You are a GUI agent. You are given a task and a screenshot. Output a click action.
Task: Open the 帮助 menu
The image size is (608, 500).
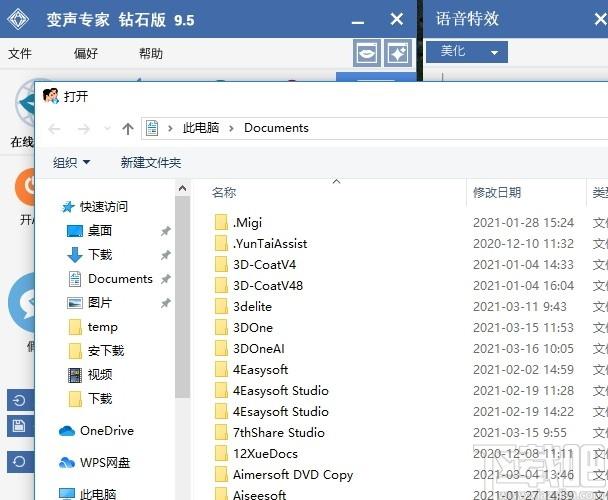coord(151,53)
